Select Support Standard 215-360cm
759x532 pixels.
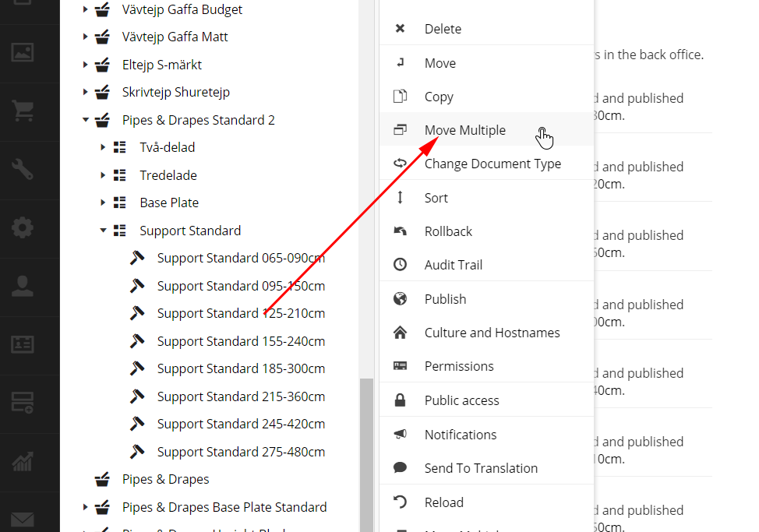click(x=241, y=396)
